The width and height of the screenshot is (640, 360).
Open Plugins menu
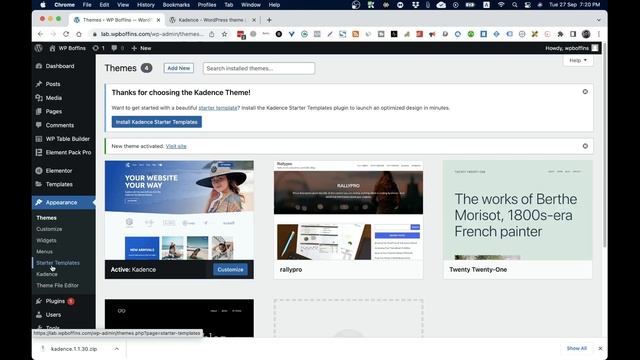click(55, 301)
